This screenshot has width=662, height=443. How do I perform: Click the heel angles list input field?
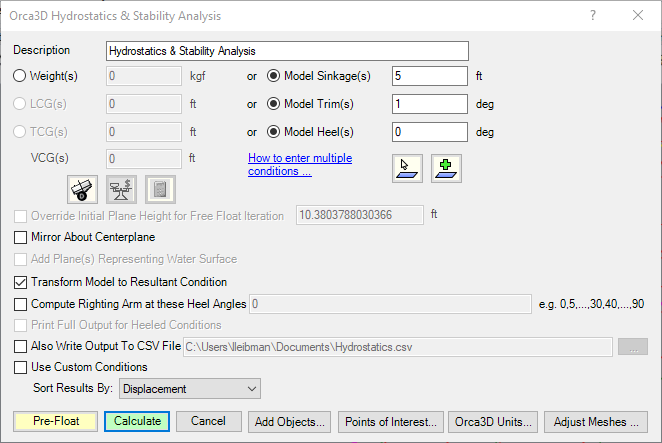390,304
